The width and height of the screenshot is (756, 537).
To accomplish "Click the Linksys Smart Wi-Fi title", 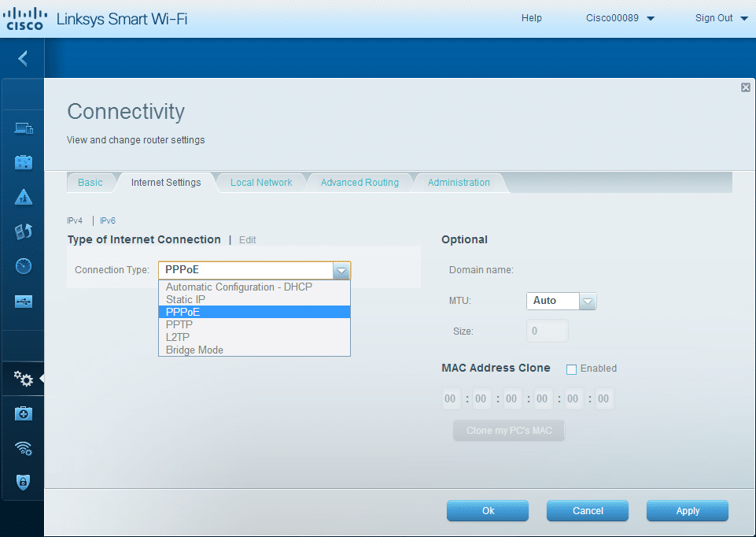I will click(122, 19).
